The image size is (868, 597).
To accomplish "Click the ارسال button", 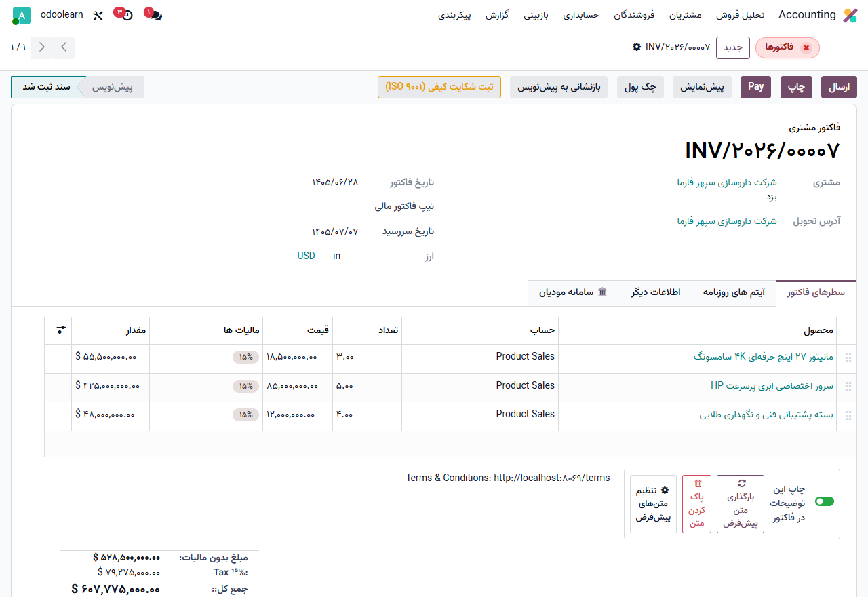I will point(839,88).
